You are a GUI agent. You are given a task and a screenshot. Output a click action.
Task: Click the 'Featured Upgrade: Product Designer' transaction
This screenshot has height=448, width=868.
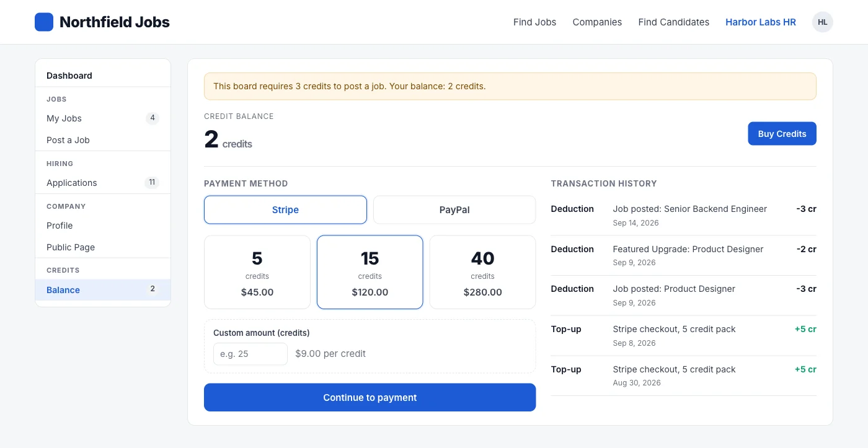[x=684, y=255]
